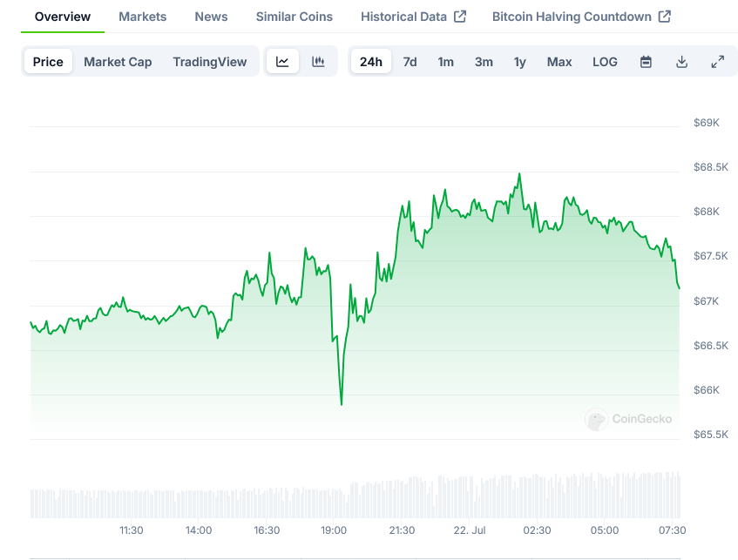
Task: Open the Similar Coins tab
Action: pos(295,17)
